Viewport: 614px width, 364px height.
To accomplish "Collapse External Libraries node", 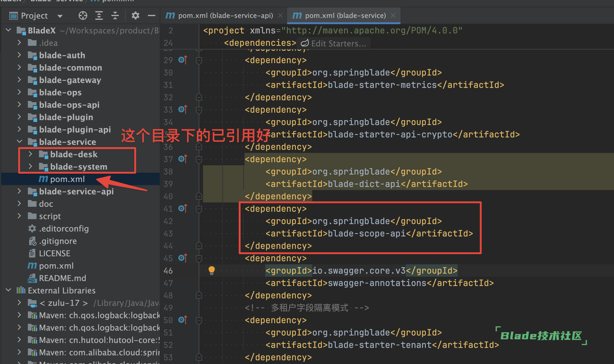I will [9, 290].
